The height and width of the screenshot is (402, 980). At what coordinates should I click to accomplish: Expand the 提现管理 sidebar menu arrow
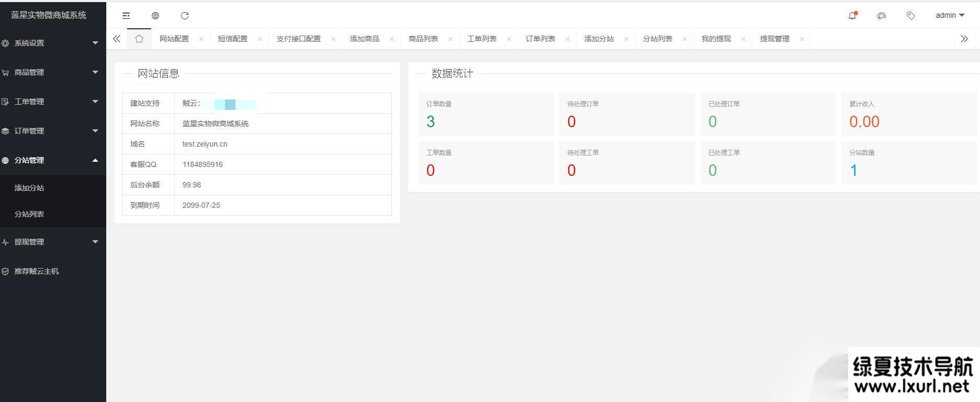pos(95,242)
